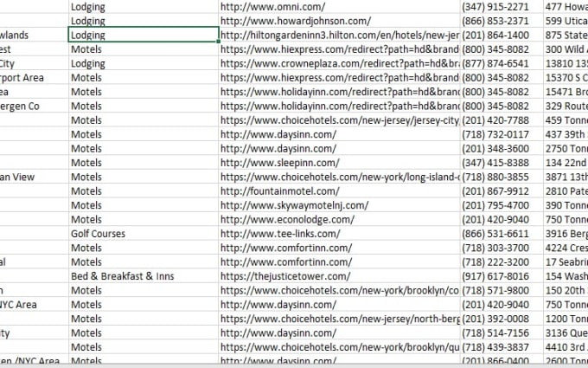
Task: Click phone number (201) 392-0008
Action: tap(502, 319)
